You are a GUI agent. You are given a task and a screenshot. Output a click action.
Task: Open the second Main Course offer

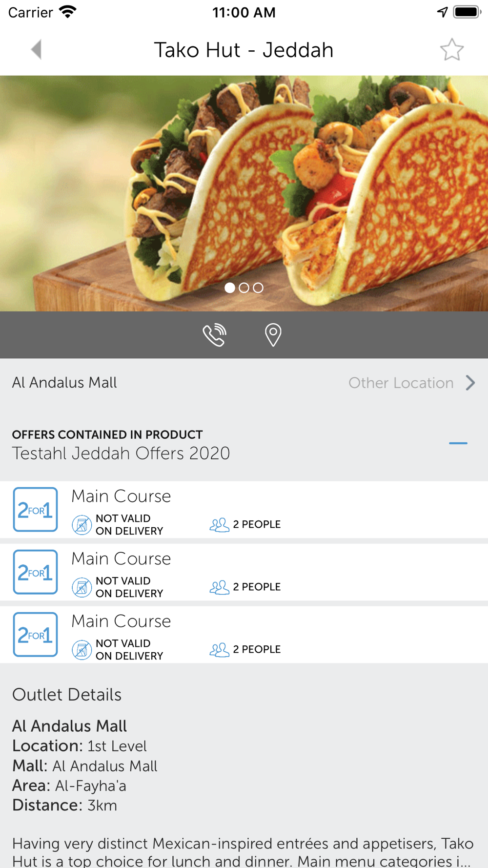(244, 572)
